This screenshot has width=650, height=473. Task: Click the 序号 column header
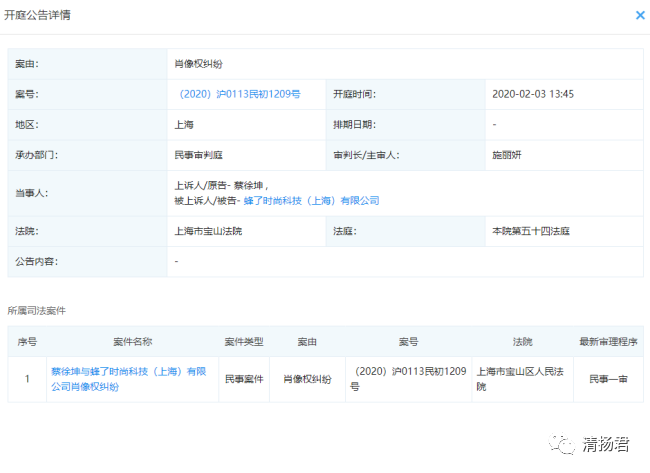tap(28, 342)
